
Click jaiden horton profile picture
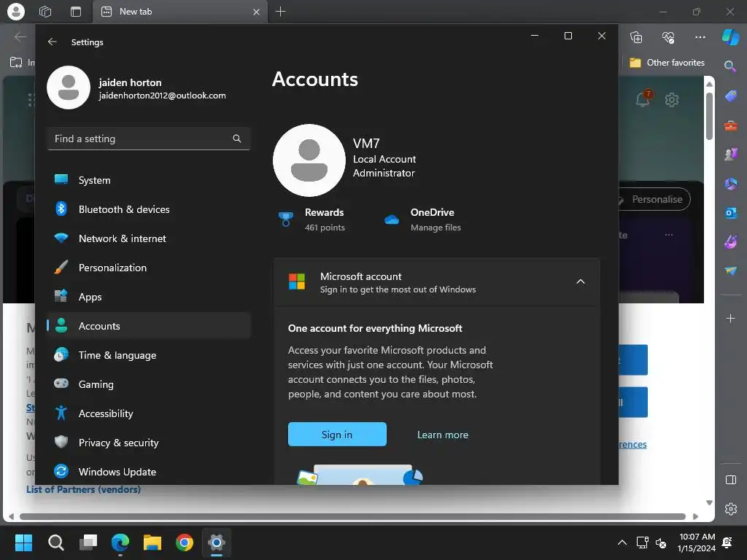[69, 87]
